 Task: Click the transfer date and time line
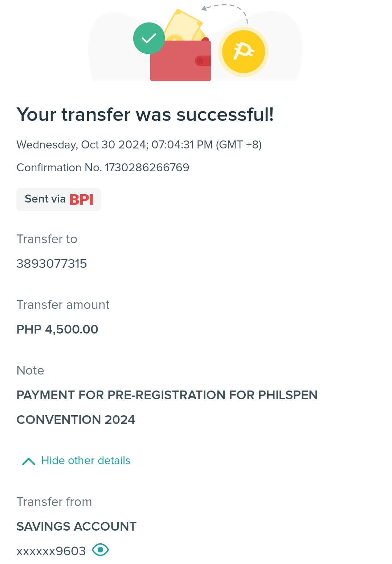(139, 145)
